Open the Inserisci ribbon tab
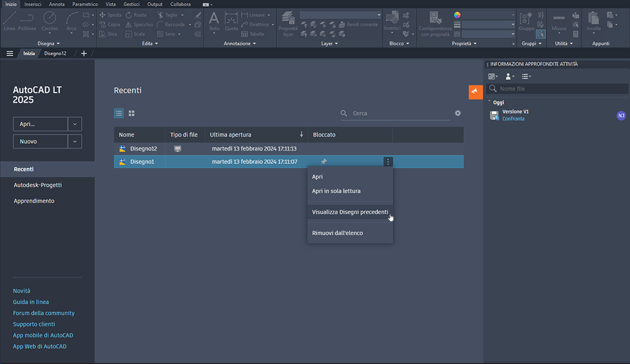This screenshot has height=364, width=630. coord(32,4)
